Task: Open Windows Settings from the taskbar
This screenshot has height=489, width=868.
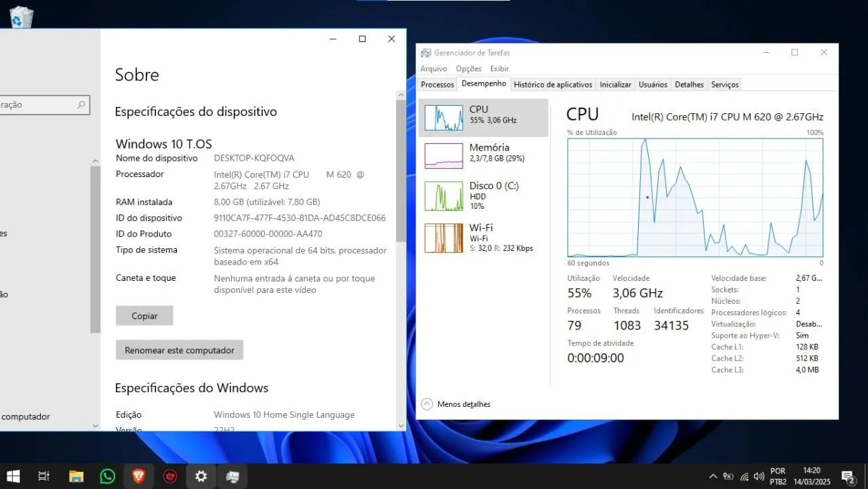Action: point(201,476)
